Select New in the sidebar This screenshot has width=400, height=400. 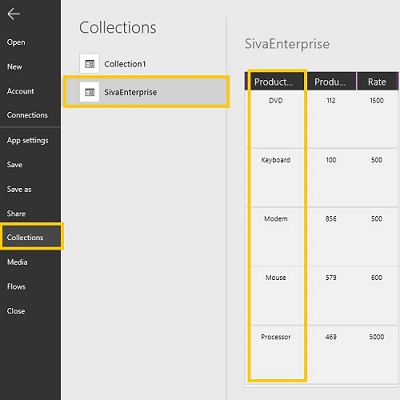pyautogui.click(x=15, y=67)
